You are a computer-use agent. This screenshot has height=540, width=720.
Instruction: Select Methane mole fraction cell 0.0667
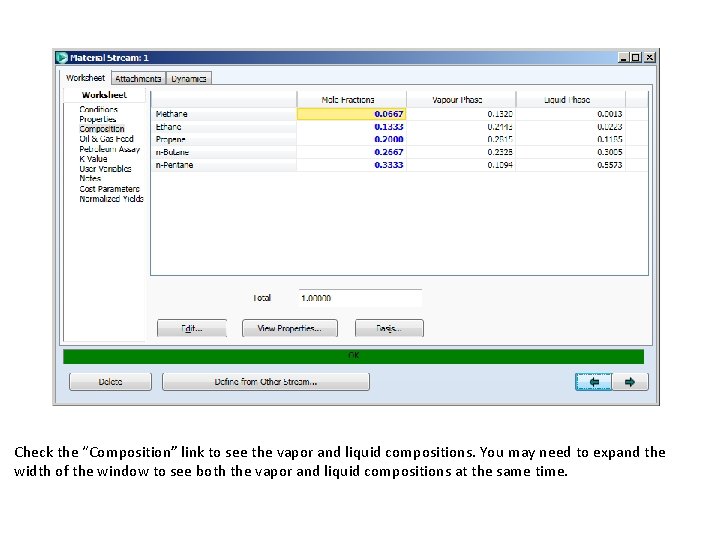tap(351, 114)
